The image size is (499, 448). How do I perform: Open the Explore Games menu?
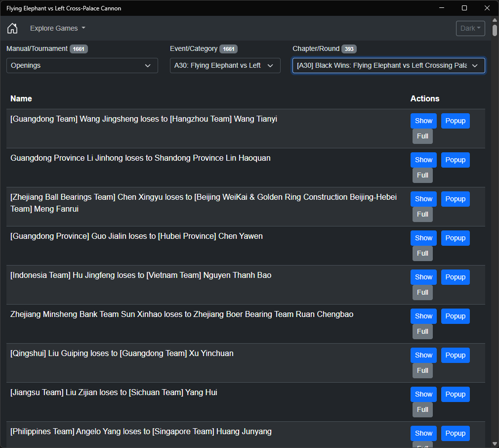point(58,28)
